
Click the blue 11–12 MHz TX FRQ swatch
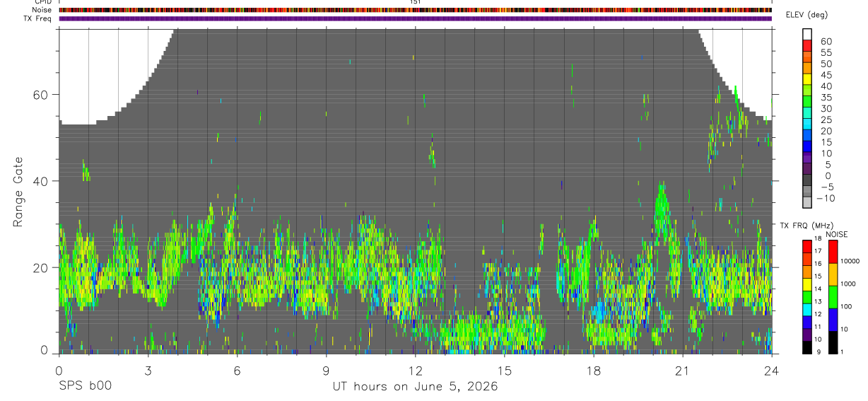tap(807, 322)
